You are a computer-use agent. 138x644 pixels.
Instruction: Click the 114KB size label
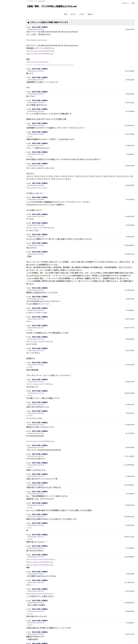133,3
